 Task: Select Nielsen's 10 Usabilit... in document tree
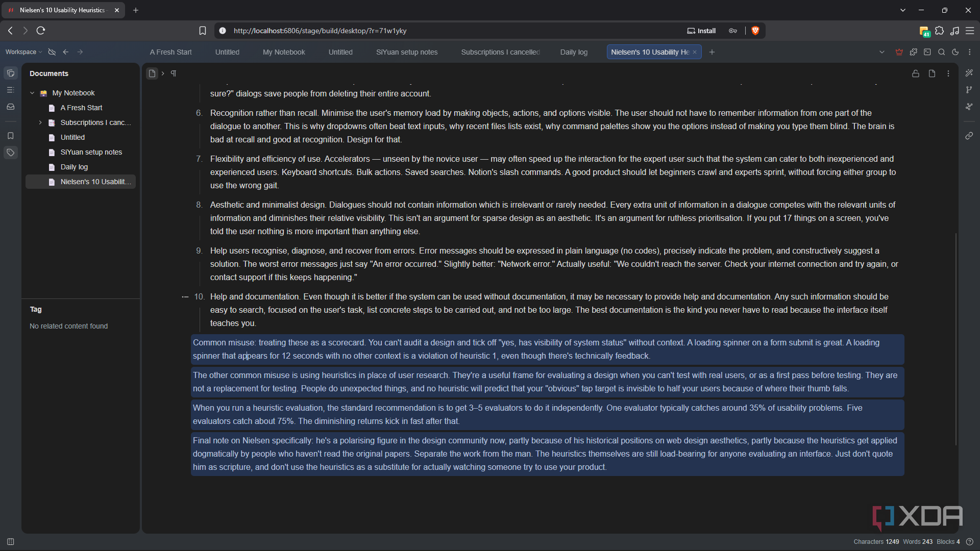(81, 182)
